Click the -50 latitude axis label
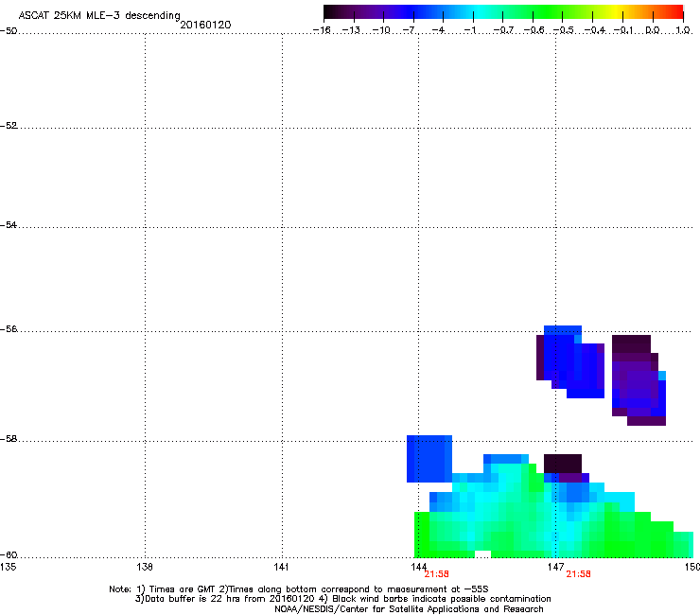 9,31
